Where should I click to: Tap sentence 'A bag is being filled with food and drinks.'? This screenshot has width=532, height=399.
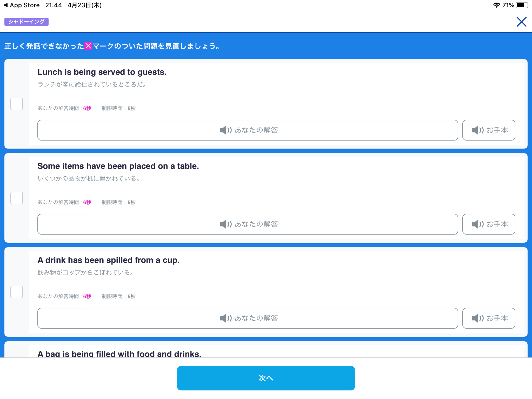[x=119, y=354]
